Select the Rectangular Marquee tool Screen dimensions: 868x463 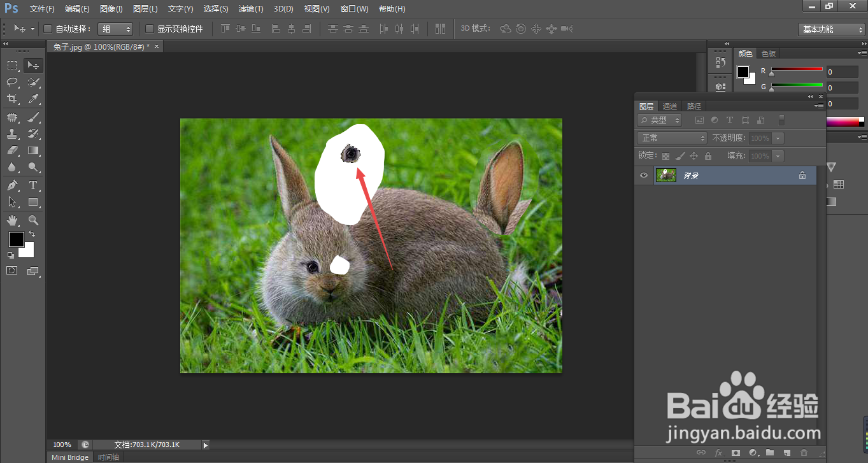(x=12, y=66)
